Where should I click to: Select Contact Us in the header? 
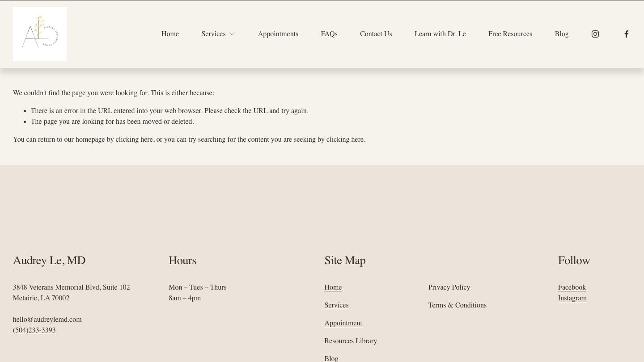pos(376,34)
